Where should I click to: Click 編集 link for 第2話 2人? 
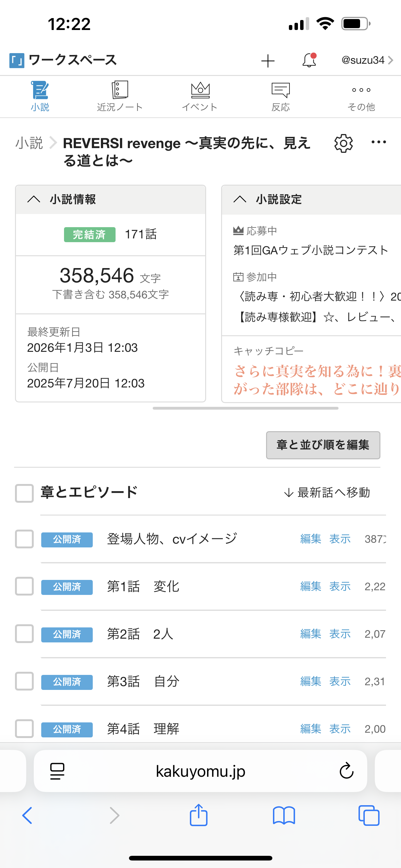(x=310, y=634)
